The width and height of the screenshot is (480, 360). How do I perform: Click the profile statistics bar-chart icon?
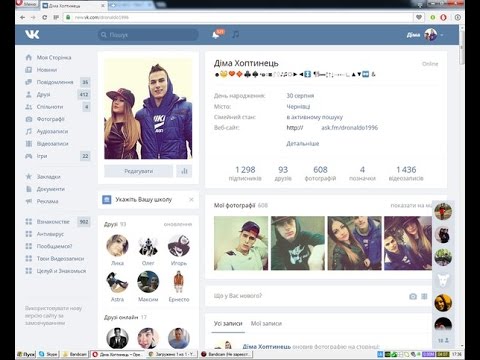pyautogui.click(x=184, y=171)
